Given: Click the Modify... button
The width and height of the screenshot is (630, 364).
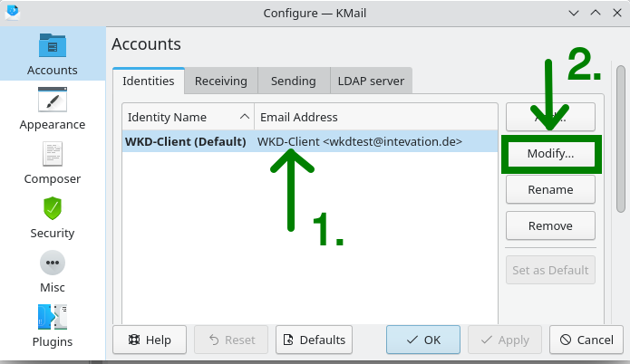Looking at the screenshot, I should point(550,153).
